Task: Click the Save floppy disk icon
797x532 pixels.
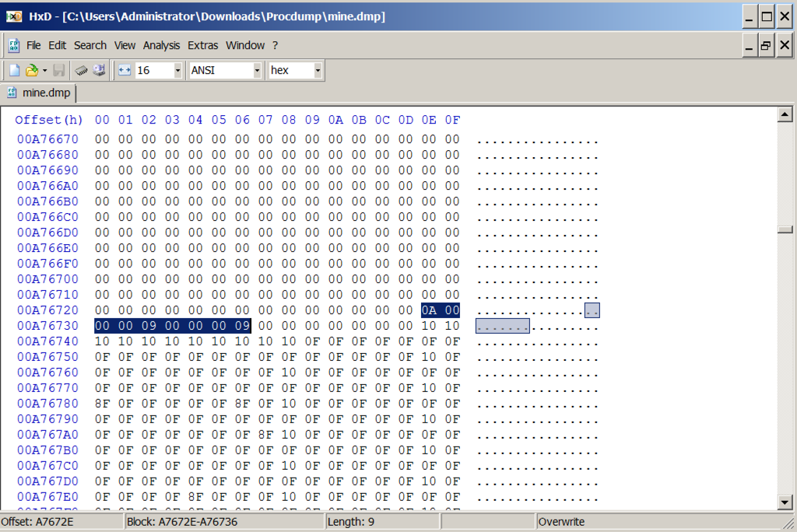Action: pos(59,70)
